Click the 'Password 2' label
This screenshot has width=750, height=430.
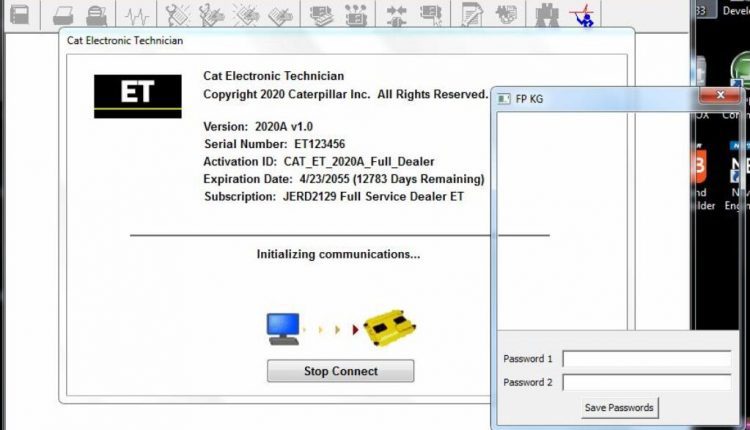pos(528,382)
